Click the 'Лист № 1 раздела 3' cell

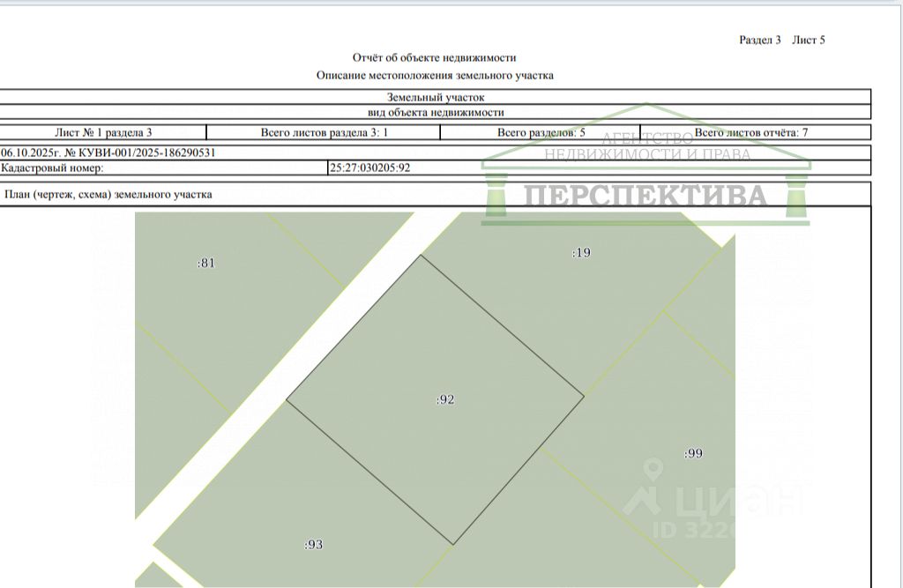[x=103, y=132]
